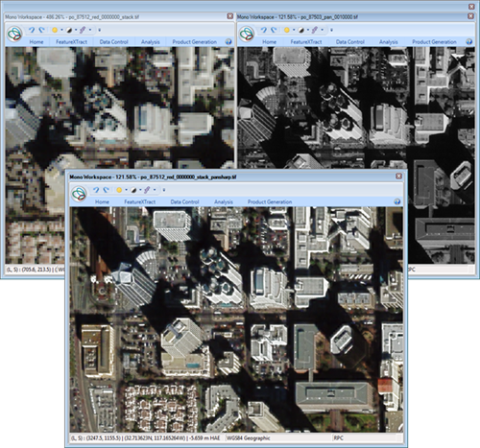The height and width of the screenshot is (448, 480).
Task: Click the pansharpened color image view
Action: pyautogui.click(x=236, y=319)
